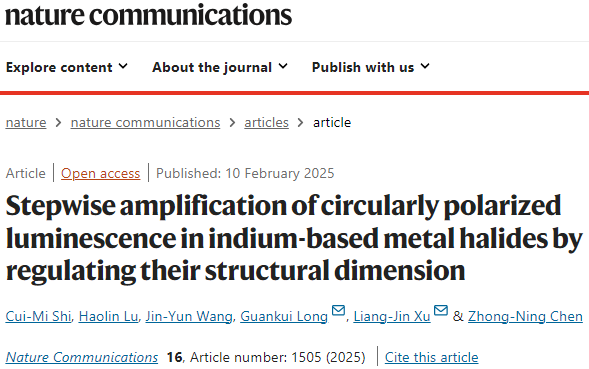
Task: Open author Zhong-Ning Chen's link
Action: point(525,316)
